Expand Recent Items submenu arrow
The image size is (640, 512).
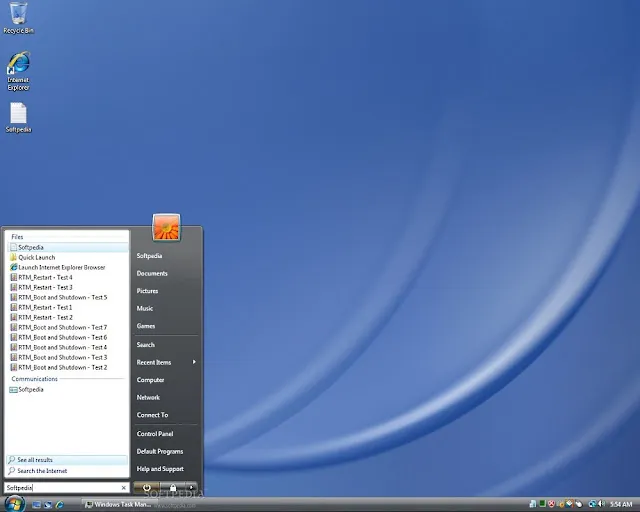point(194,362)
